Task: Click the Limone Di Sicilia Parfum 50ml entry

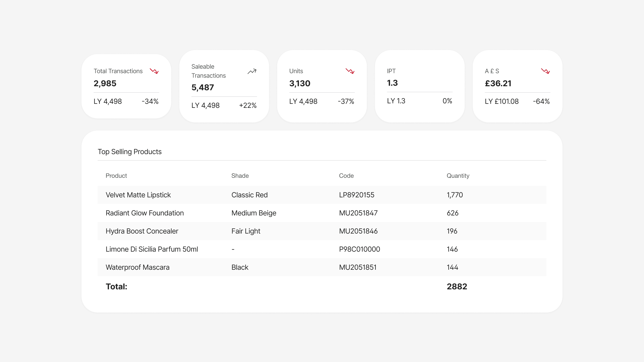Action: [152, 249]
